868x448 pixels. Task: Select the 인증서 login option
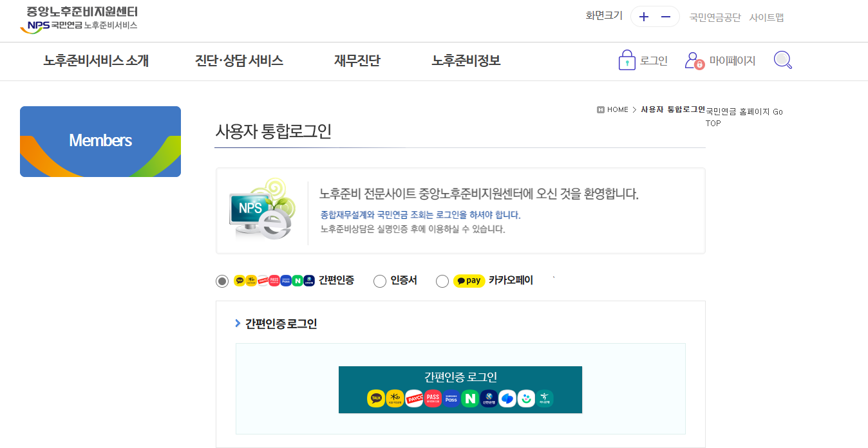pyautogui.click(x=379, y=281)
